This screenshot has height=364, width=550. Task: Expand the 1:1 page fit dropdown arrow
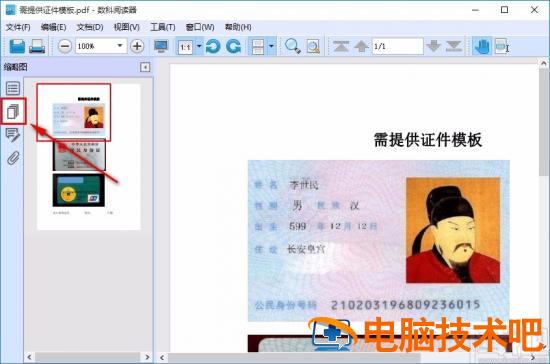pyautogui.click(x=199, y=46)
